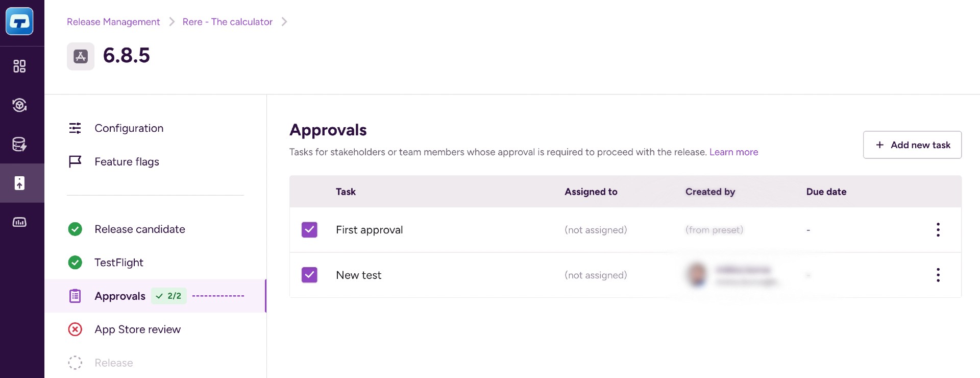980x378 pixels.
Task: Switch to the Approvals section
Action: (x=119, y=296)
